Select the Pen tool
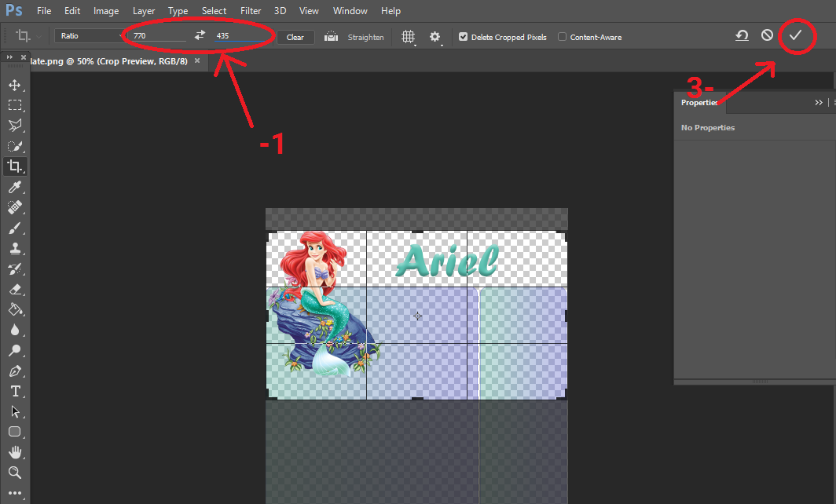The height and width of the screenshot is (504, 836). tap(14, 371)
